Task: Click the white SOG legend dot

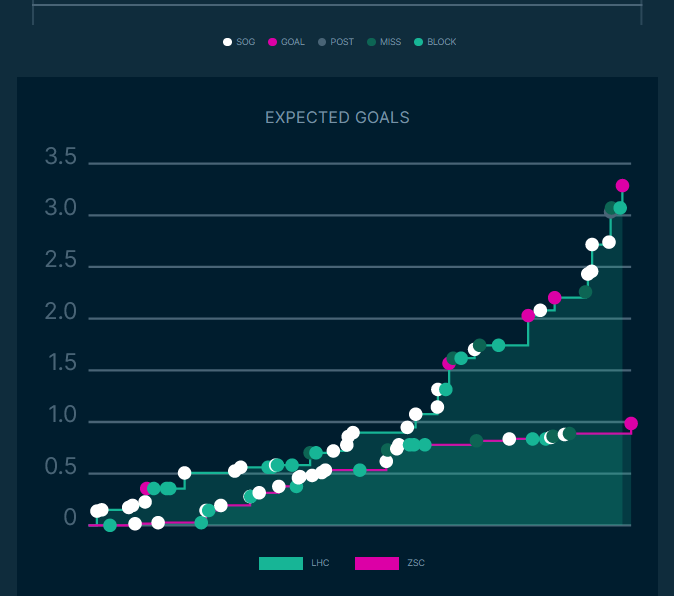Action: [x=227, y=42]
